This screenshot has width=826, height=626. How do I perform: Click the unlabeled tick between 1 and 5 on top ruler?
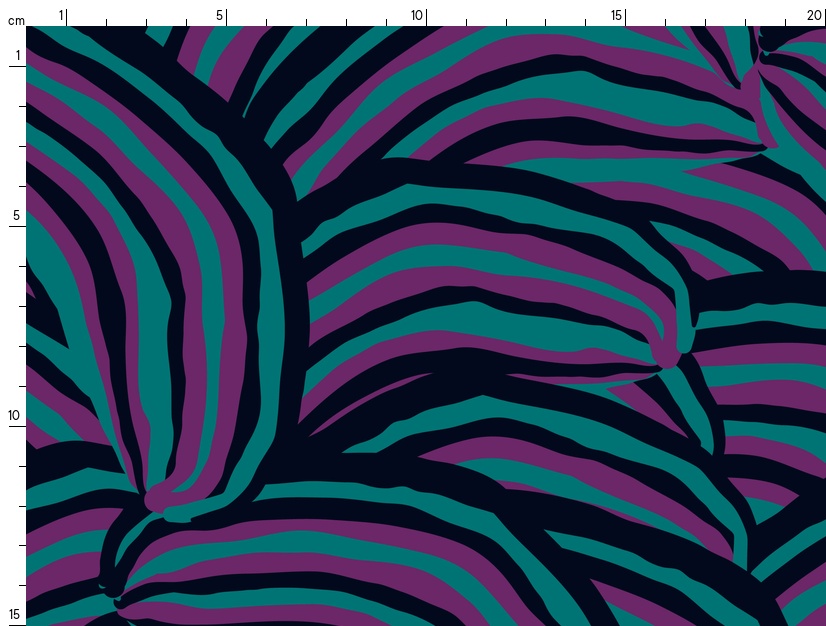(x=146, y=22)
